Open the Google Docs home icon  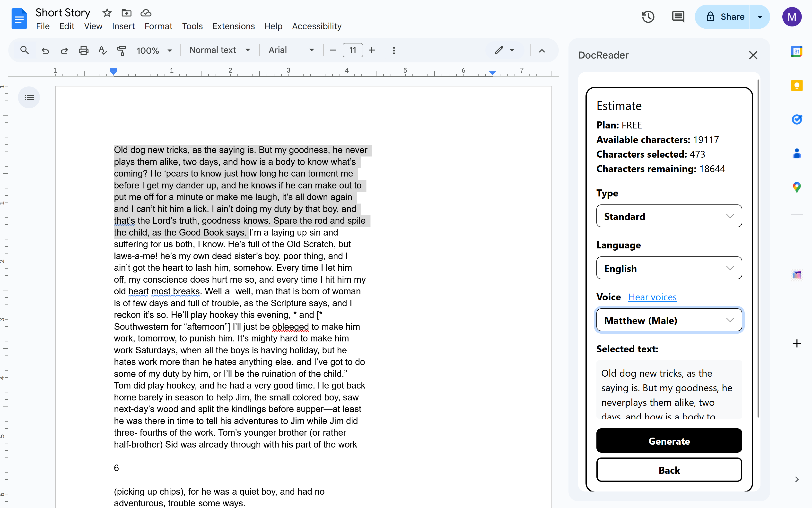point(19,18)
